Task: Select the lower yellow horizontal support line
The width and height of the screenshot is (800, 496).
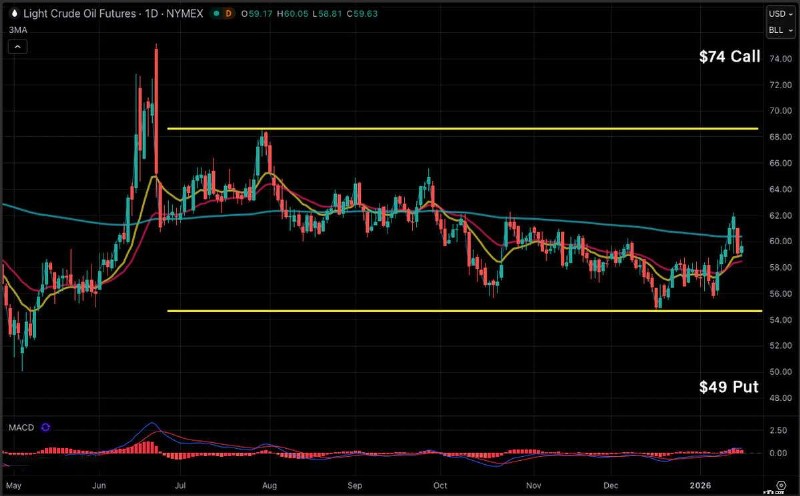Action: click(x=465, y=311)
